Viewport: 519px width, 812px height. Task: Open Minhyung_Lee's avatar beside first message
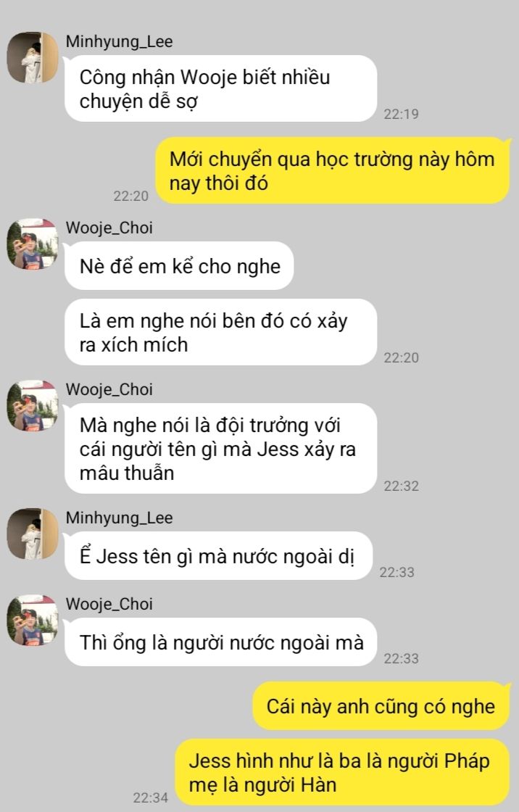pyautogui.click(x=33, y=57)
